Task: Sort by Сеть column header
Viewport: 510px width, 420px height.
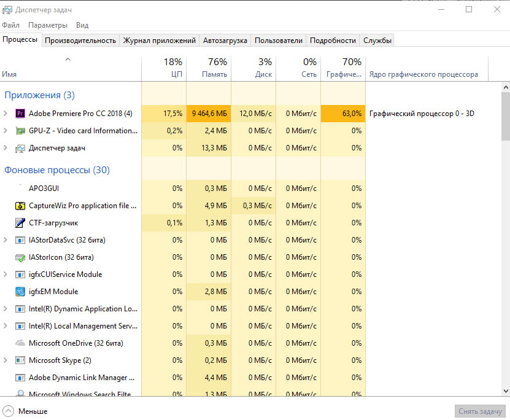Action: click(299, 69)
